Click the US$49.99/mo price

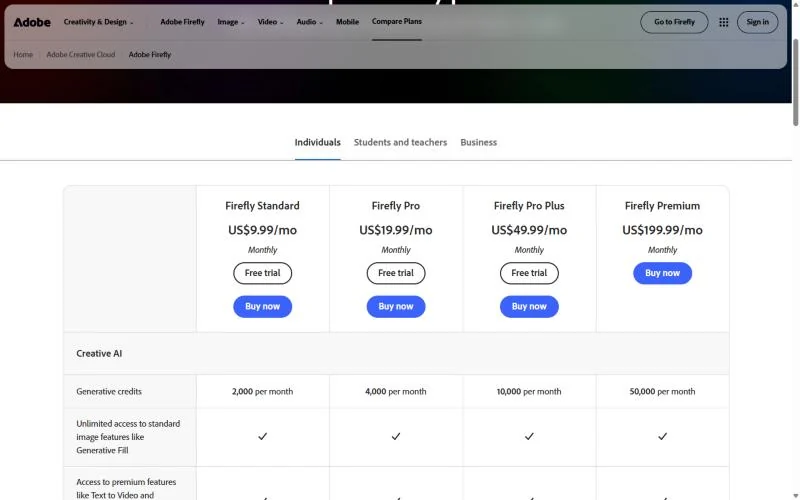click(529, 230)
